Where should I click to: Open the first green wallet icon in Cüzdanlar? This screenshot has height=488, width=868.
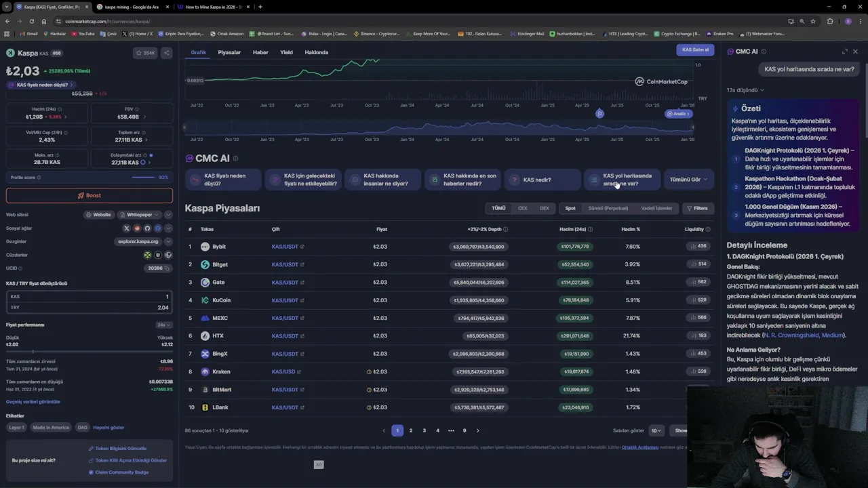point(147,255)
